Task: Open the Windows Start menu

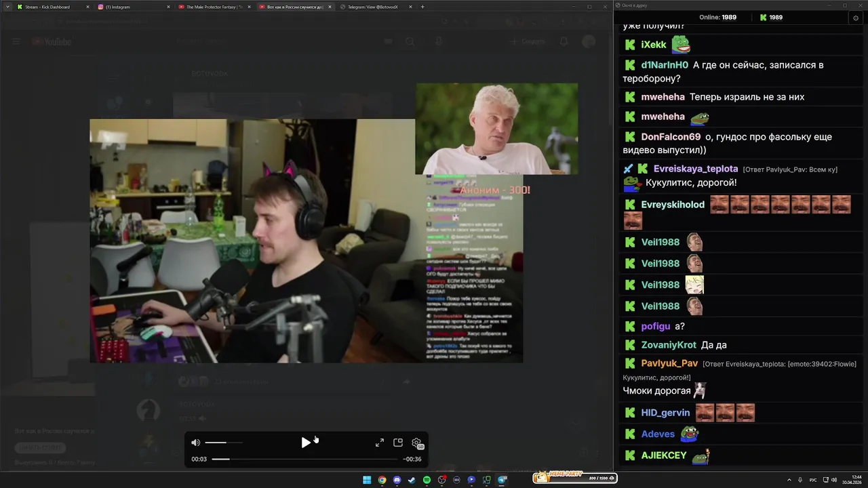Action: [x=367, y=480]
